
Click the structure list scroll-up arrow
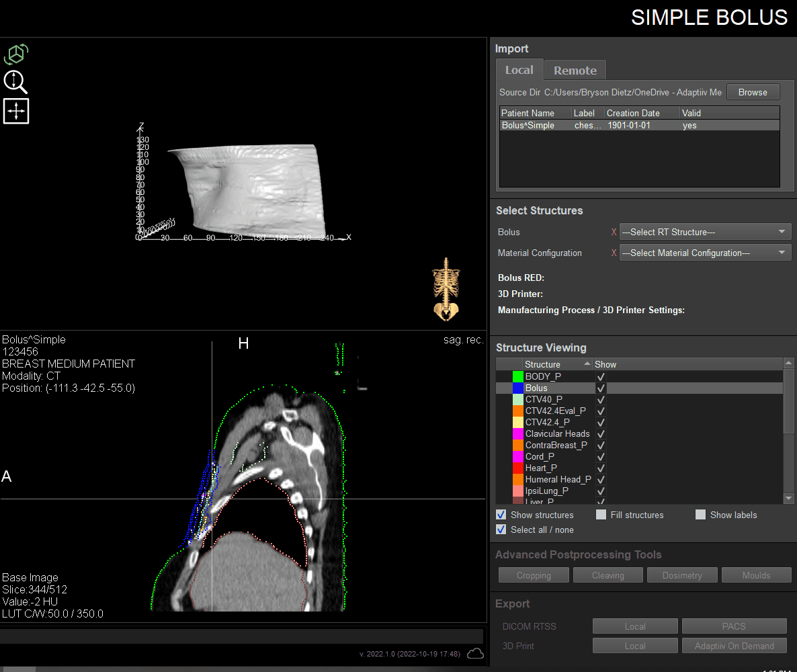pyautogui.click(x=788, y=363)
